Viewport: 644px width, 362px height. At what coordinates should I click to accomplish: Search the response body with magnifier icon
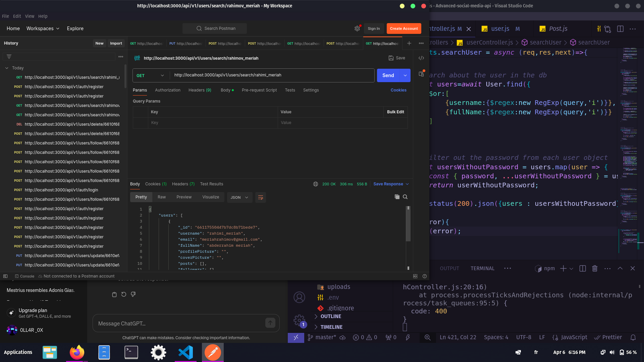tap(405, 197)
